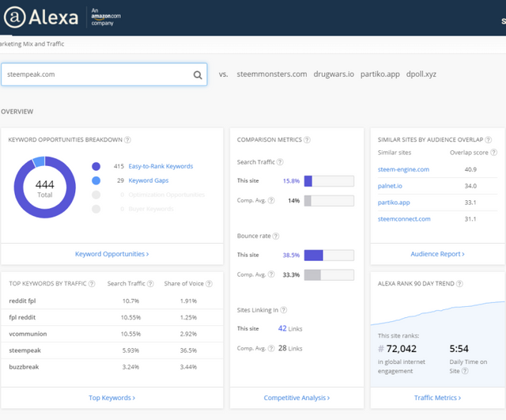Screen dimensions: 506x420
Task: Click help icon next to Bounce rate Comp. Avg. 33.3%
Action: tap(271, 274)
